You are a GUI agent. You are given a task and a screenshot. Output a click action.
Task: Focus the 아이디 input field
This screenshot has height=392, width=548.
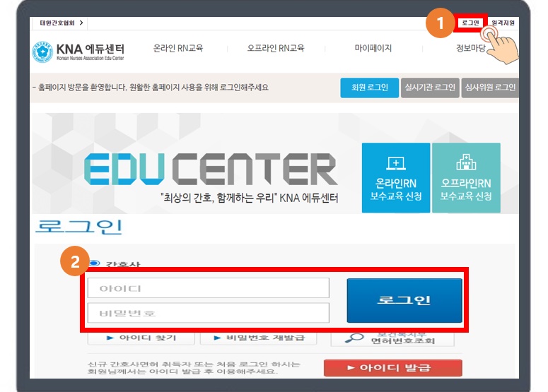click(x=209, y=288)
